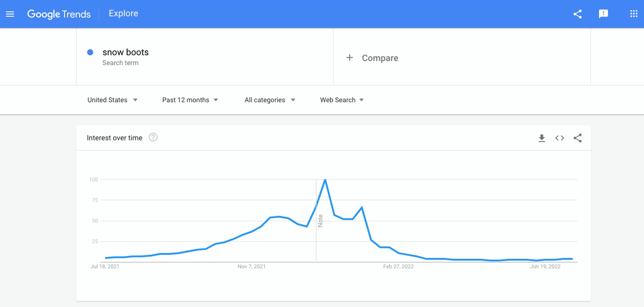Download the Interest over time data as CSV
644x307 pixels.
point(542,138)
